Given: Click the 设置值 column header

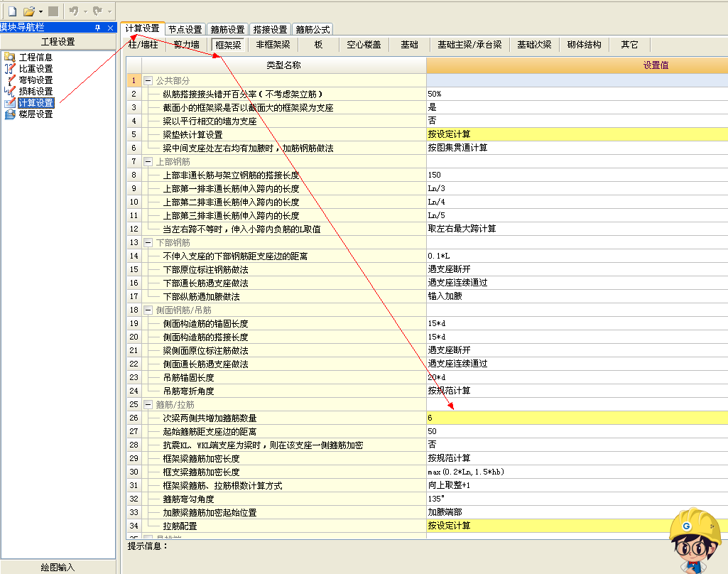Looking at the screenshot, I should click(577, 65).
